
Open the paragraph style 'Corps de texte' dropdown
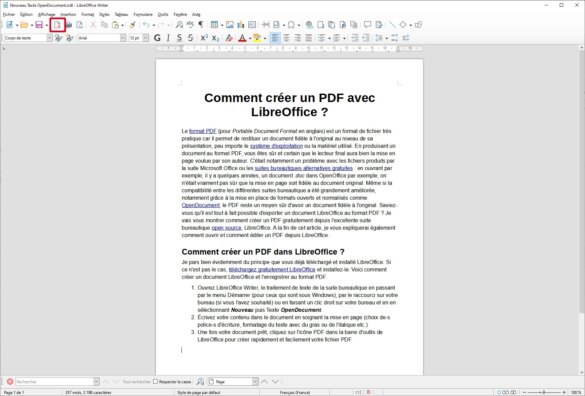coord(49,38)
